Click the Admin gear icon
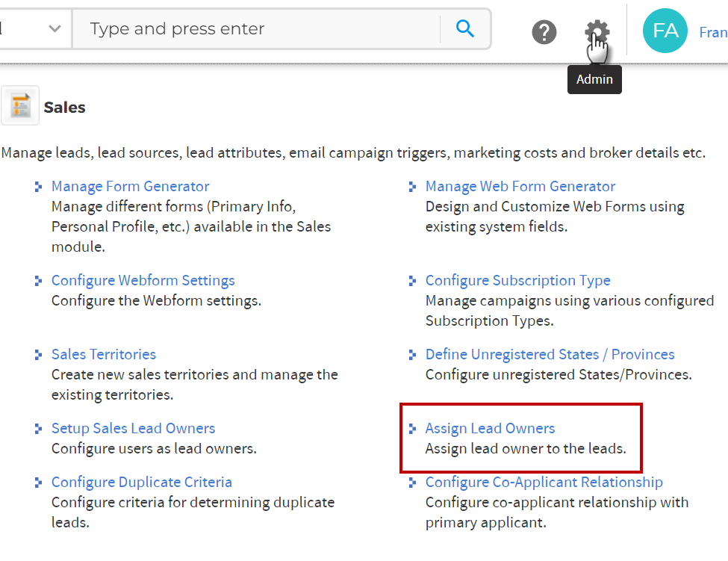The height and width of the screenshot is (561, 728). (x=597, y=31)
